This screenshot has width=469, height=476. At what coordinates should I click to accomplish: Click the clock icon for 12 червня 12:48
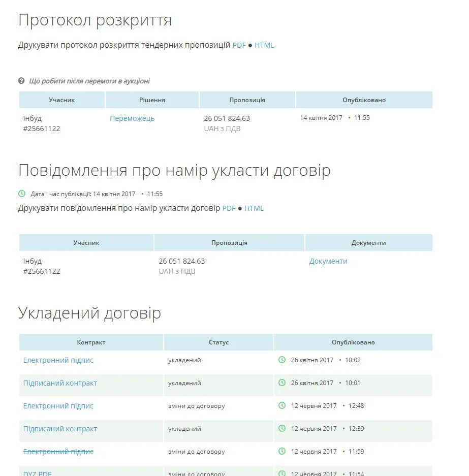[x=282, y=405]
